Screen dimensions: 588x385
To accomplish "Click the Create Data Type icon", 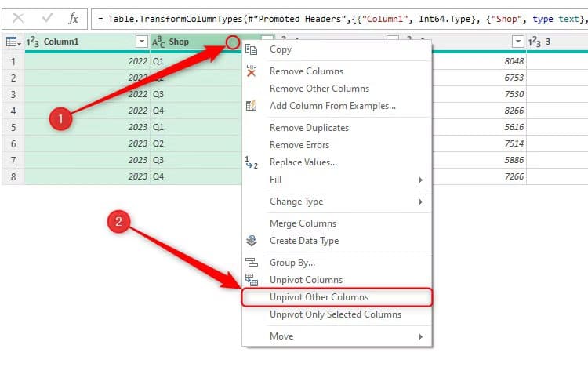I will point(251,240).
